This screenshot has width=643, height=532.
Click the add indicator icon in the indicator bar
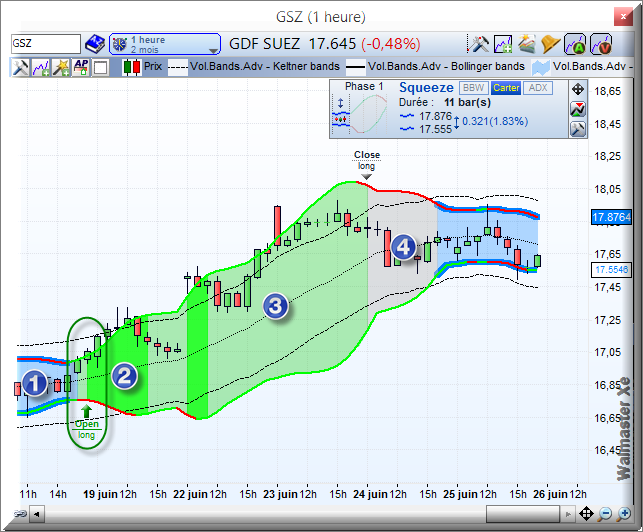41,67
